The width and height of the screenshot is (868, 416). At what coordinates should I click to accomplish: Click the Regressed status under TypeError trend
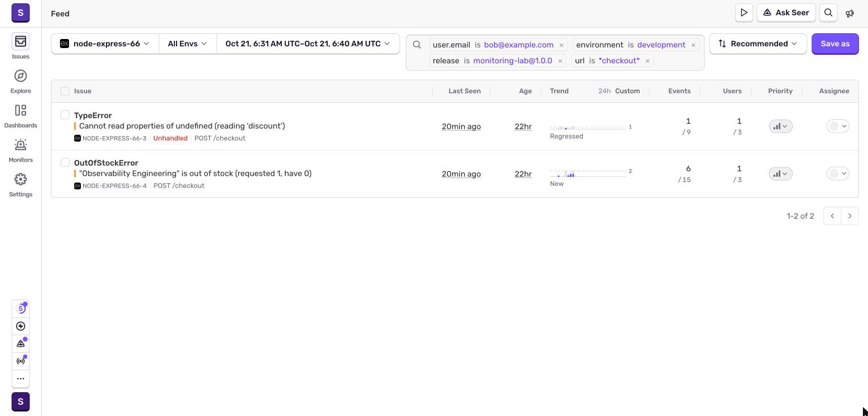click(x=566, y=136)
